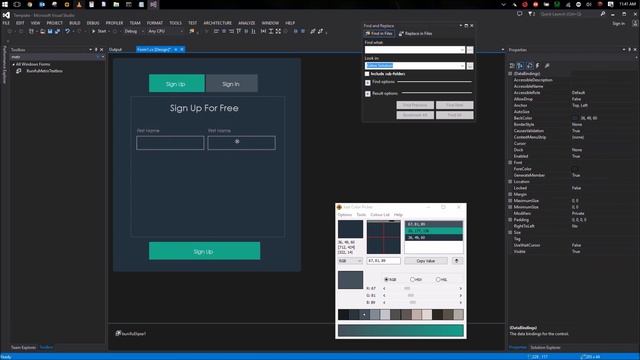
Task: Click the Undo toolbar icon
Action: pyautogui.click(x=67, y=31)
